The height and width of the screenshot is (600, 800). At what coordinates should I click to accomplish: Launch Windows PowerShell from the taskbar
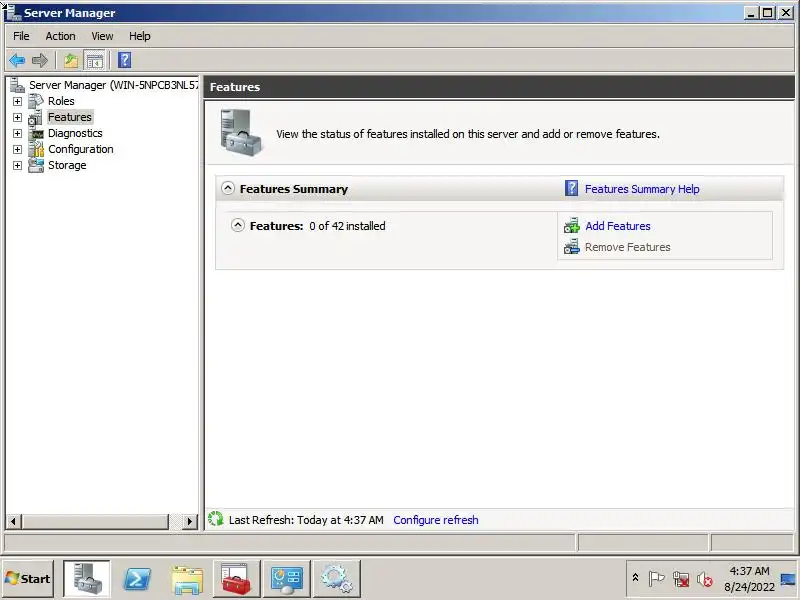(x=137, y=579)
